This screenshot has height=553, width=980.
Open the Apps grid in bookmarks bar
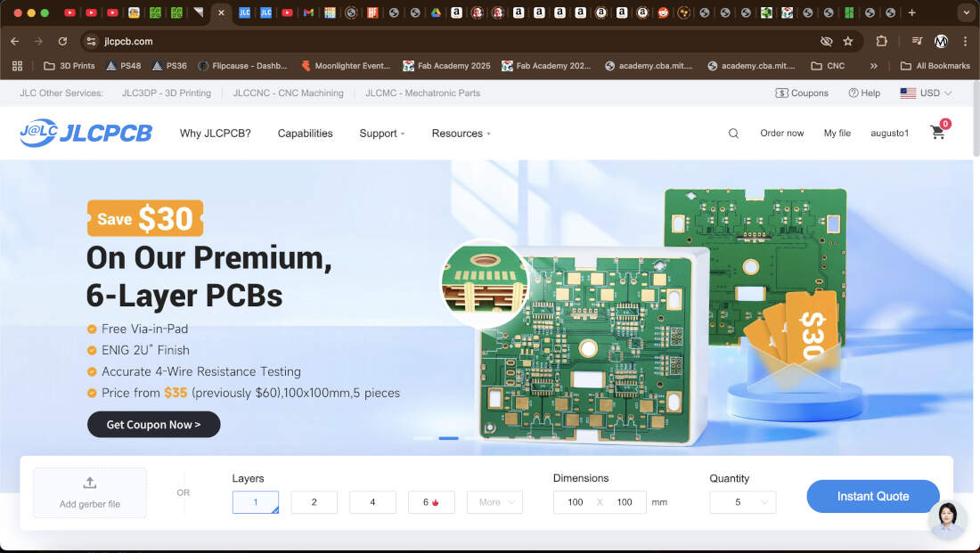point(18,66)
